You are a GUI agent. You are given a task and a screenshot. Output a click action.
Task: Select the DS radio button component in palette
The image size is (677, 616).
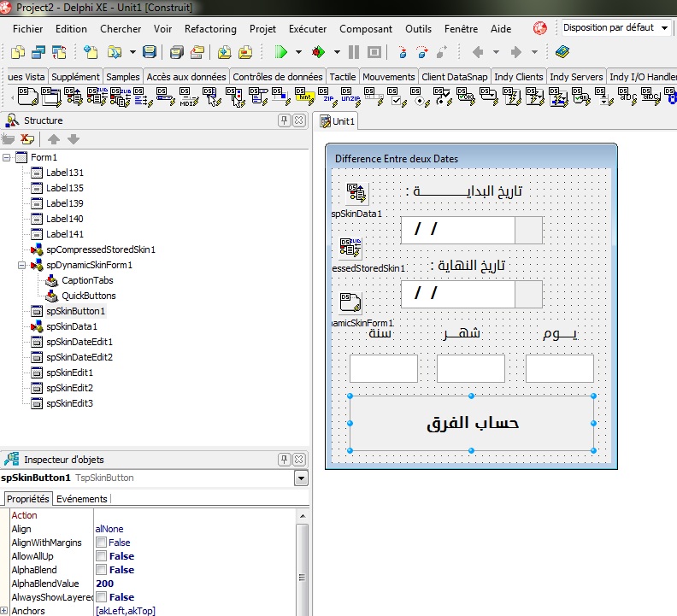tap(420, 97)
